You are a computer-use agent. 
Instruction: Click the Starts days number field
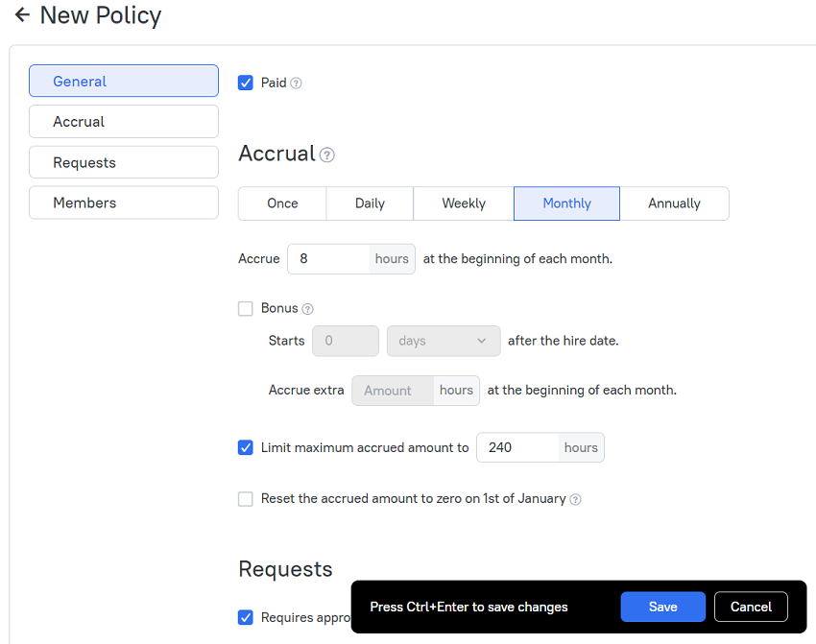point(346,341)
